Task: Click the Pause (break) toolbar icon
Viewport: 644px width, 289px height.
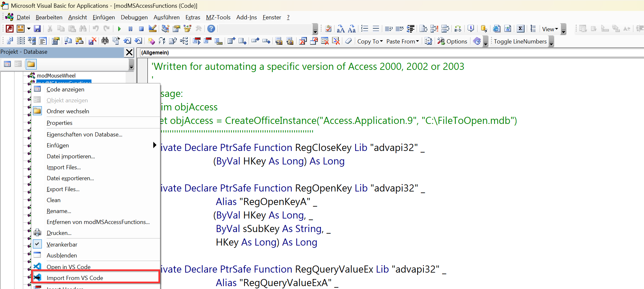Action: click(130, 29)
